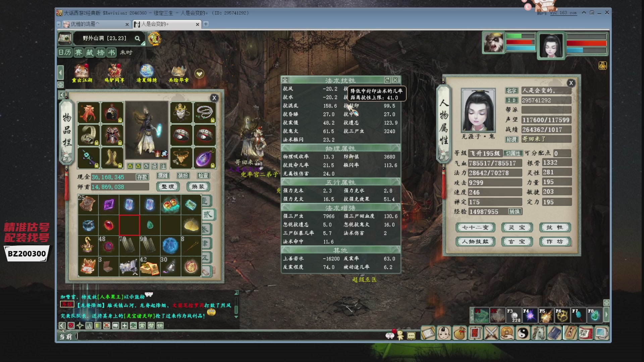This screenshot has width=644, height=362.
Task: Use the F6 golden paw skill
Action: click(562, 315)
